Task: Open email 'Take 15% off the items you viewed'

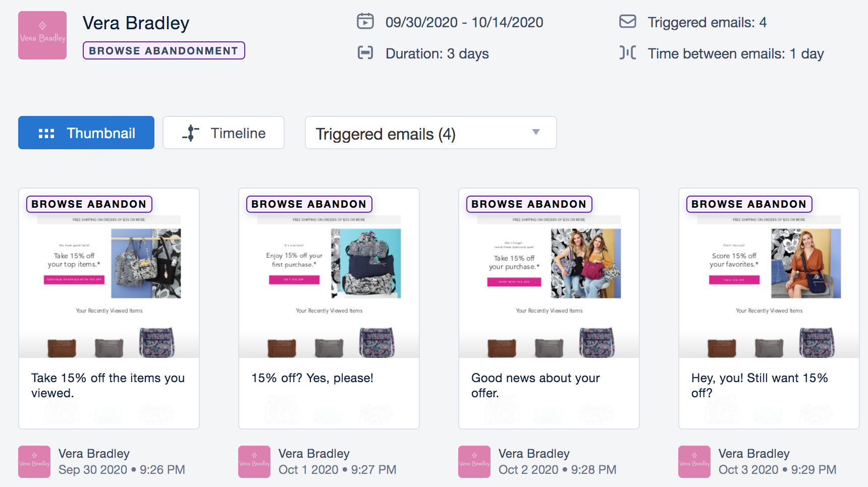Action: pyautogui.click(x=109, y=309)
